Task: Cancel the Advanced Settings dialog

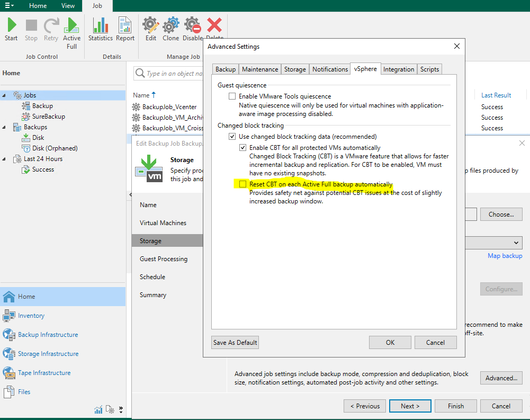Action: (x=435, y=343)
